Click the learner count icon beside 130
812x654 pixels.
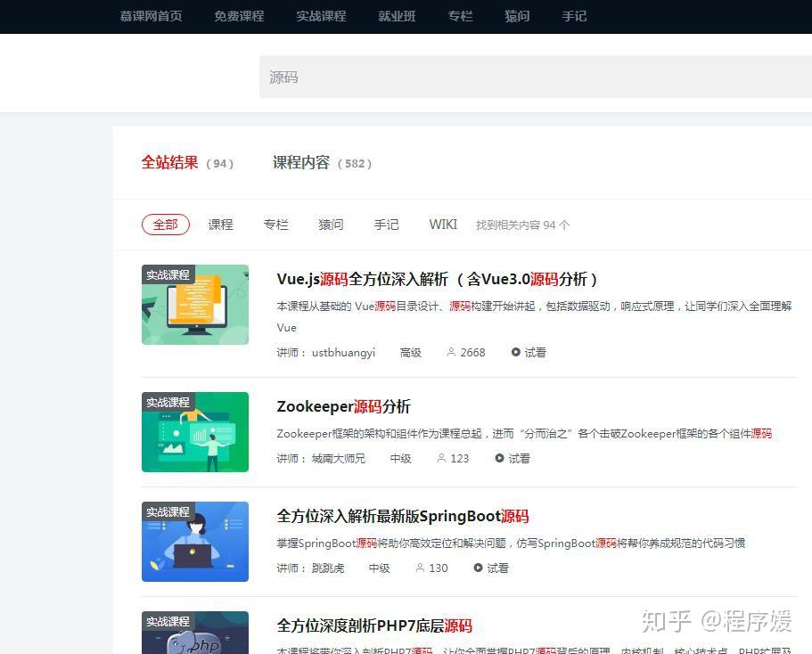click(420, 568)
